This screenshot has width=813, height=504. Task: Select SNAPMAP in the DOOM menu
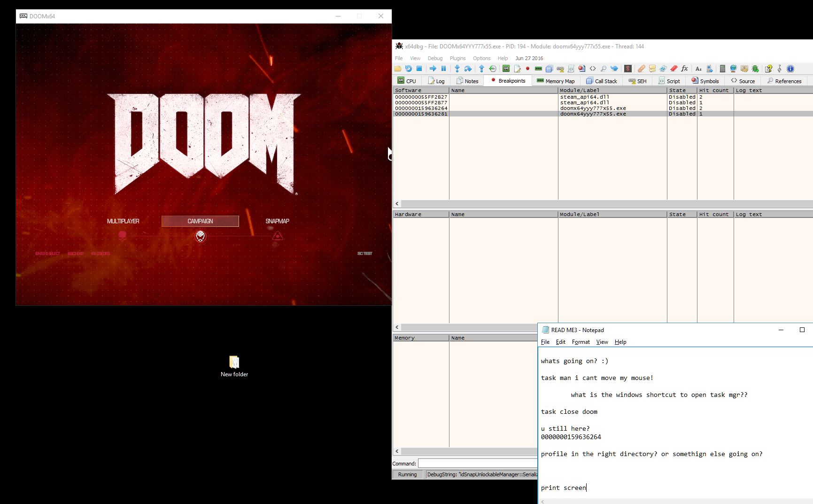click(x=278, y=221)
